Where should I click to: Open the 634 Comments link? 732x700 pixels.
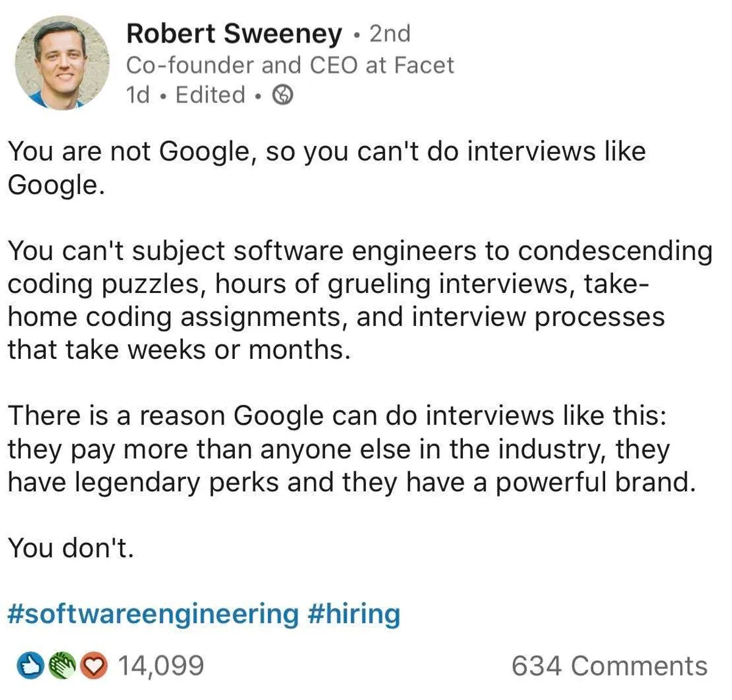click(609, 666)
